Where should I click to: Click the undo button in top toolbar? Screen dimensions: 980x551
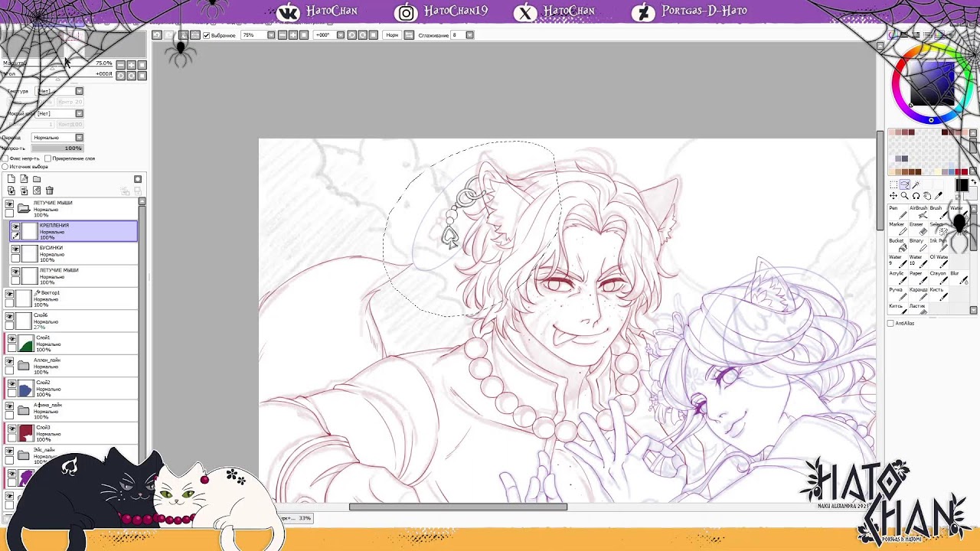157,35
